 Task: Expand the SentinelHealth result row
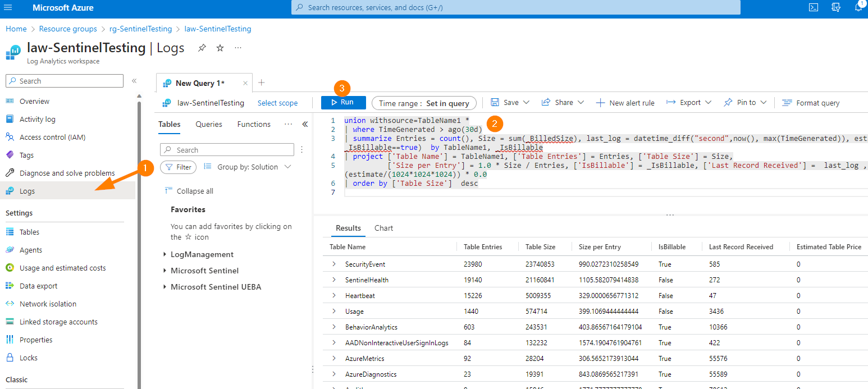coord(334,280)
